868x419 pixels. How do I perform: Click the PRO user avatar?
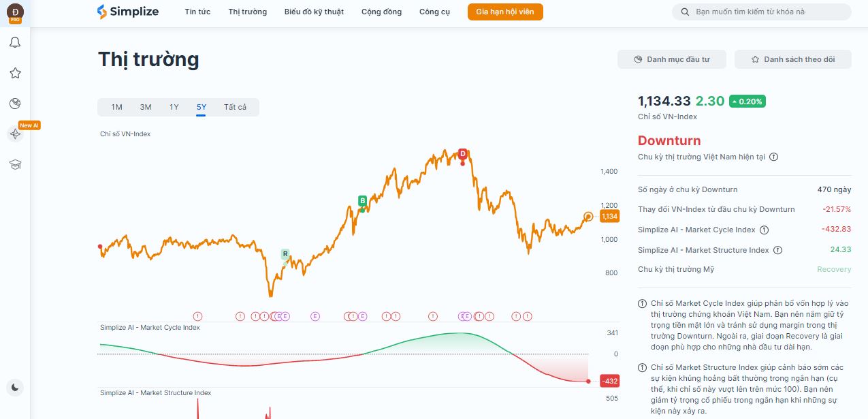click(15, 12)
